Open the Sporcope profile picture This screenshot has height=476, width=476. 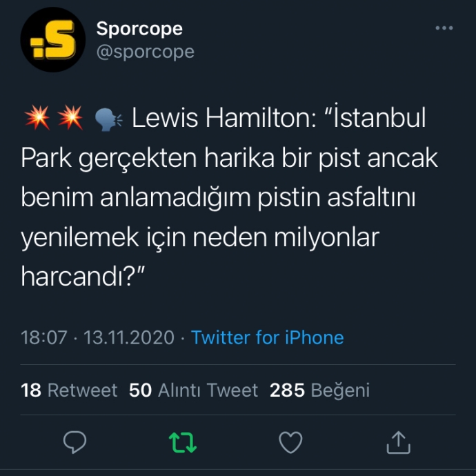coord(53,39)
